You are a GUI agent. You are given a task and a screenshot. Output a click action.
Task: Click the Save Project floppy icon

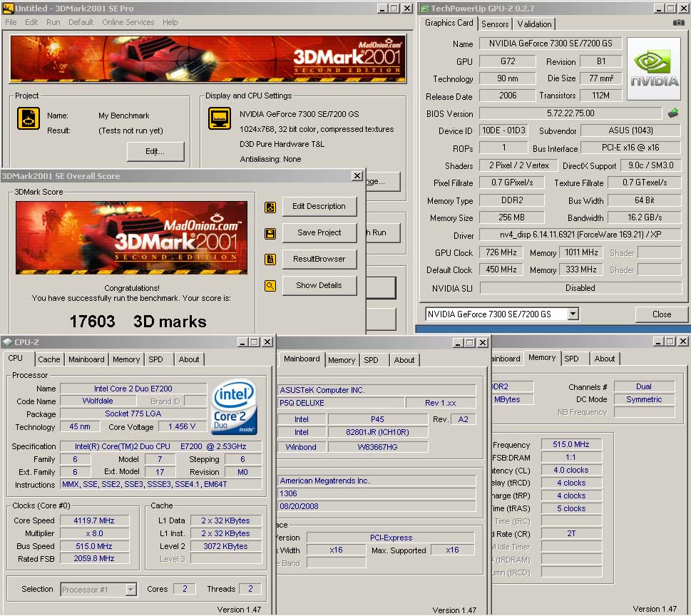pyautogui.click(x=270, y=234)
